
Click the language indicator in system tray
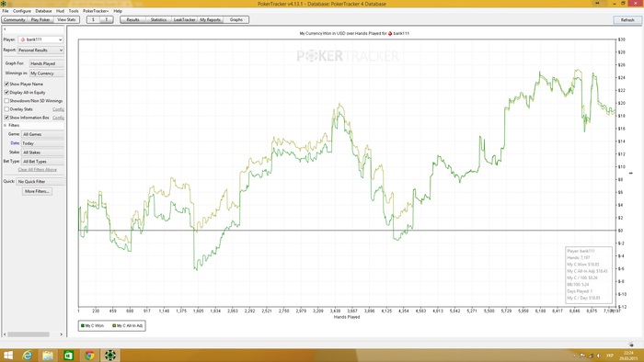[x=610, y=356]
